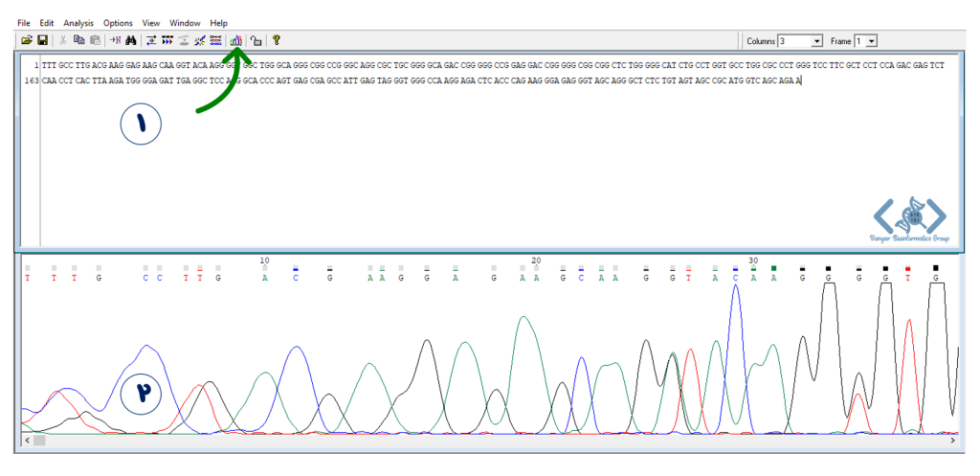The height and width of the screenshot is (476, 980).
Task: Click the chromatogram scrollbar left arrow
Action: pyautogui.click(x=27, y=441)
